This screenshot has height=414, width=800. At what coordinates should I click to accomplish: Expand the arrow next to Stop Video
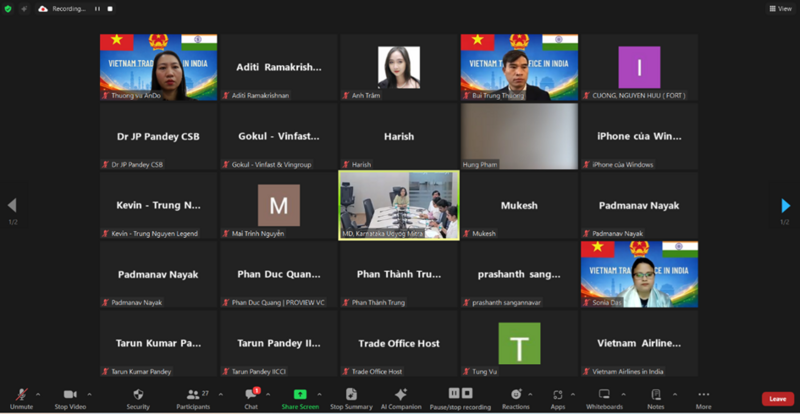click(x=89, y=394)
